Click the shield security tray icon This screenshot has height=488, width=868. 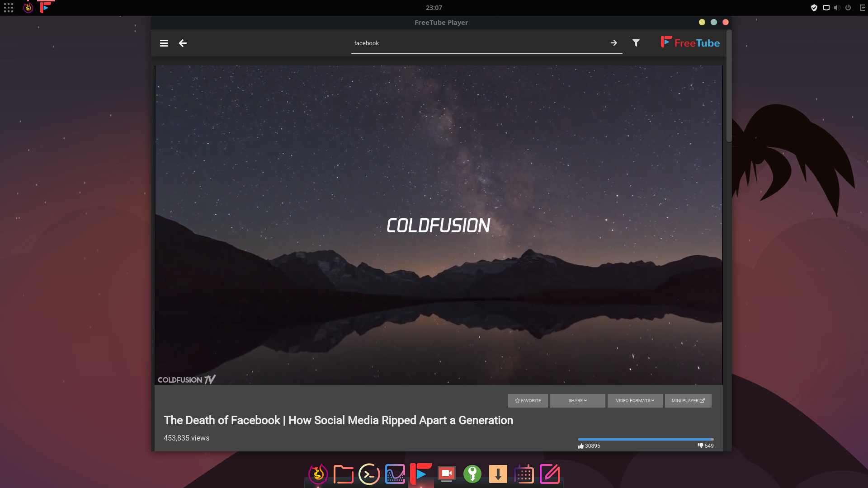pos(814,8)
